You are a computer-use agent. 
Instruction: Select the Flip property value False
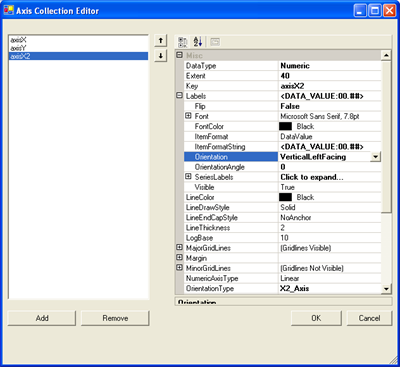pos(330,106)
